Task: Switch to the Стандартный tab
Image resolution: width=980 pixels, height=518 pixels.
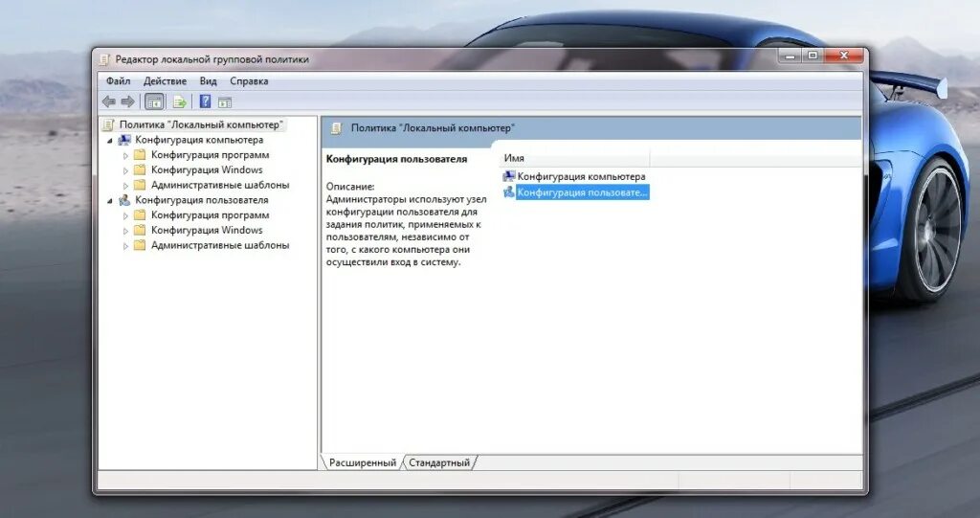Action: 439,463
